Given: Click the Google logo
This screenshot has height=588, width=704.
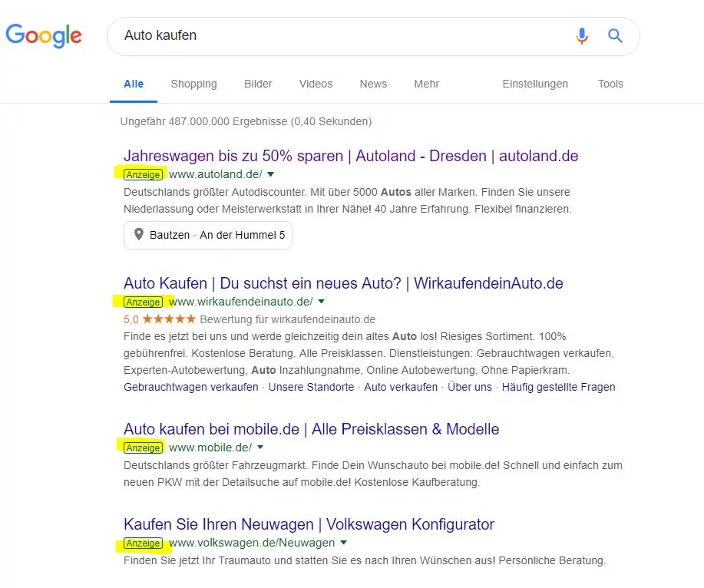Looking at the screenshot, I should (44, 35).
